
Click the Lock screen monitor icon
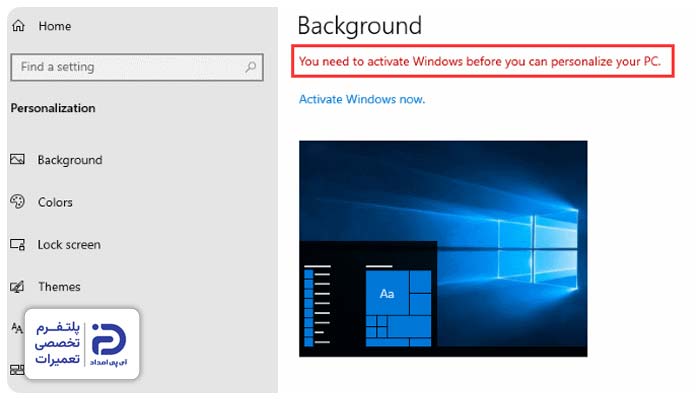point(17,244)
